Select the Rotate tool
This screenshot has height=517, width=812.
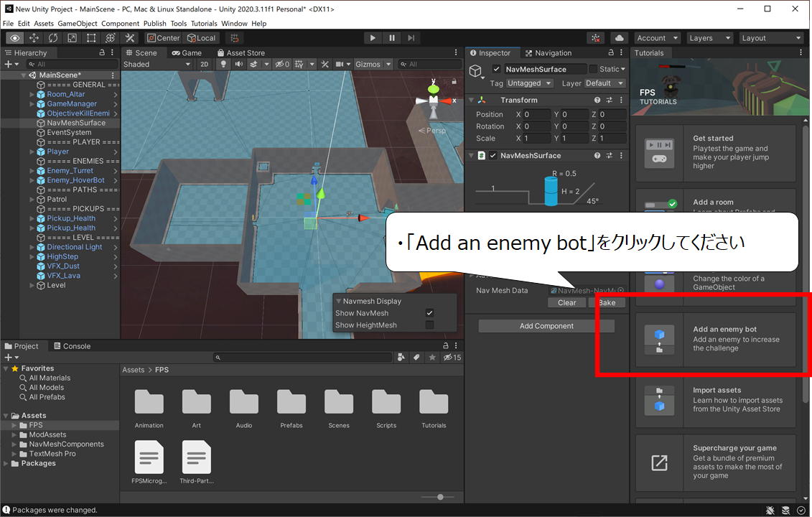[x=53, y=38]
